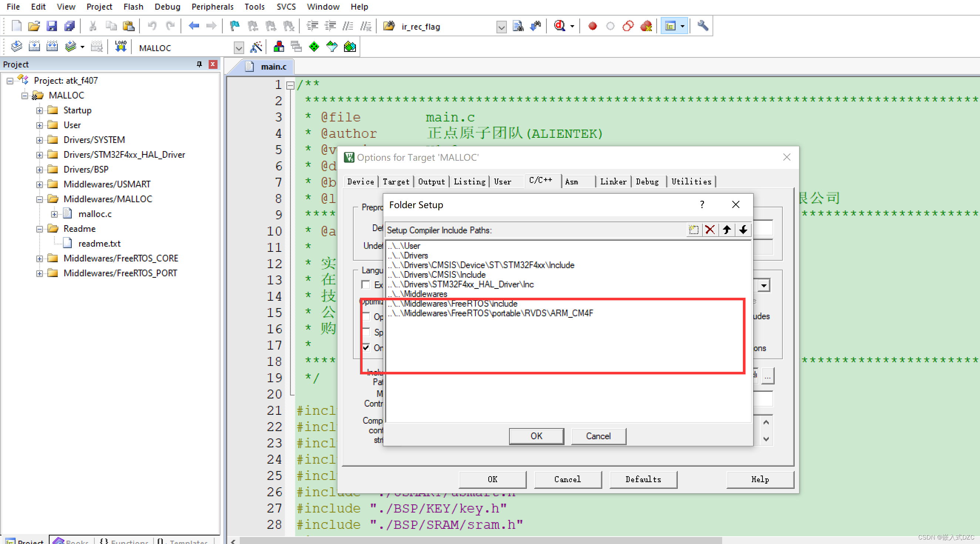The image size is (980, 544).
Task: Click the Defaults button
Action: coord(643,479)
